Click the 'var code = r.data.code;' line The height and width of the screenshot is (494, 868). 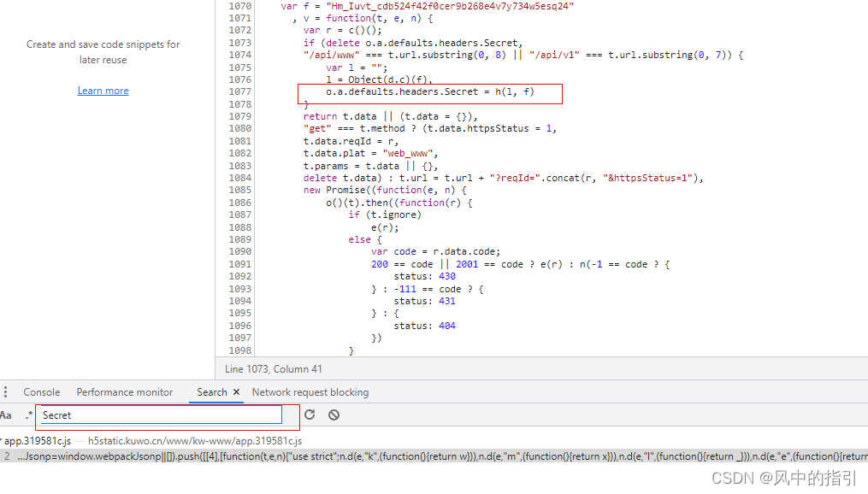tap(435, 252)
